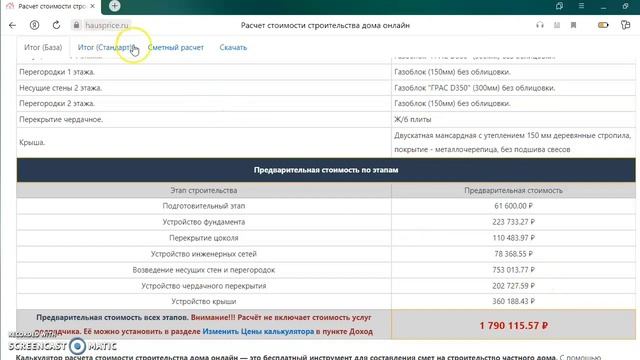Click the total '1 790 115.57 ₽'
640x360 pixels.
[513, 326]
